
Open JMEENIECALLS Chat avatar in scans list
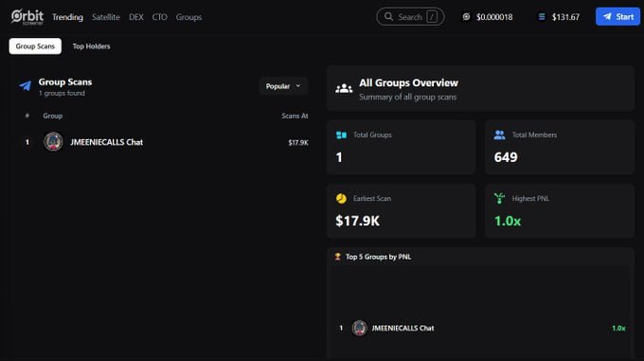tap(53, 142)
